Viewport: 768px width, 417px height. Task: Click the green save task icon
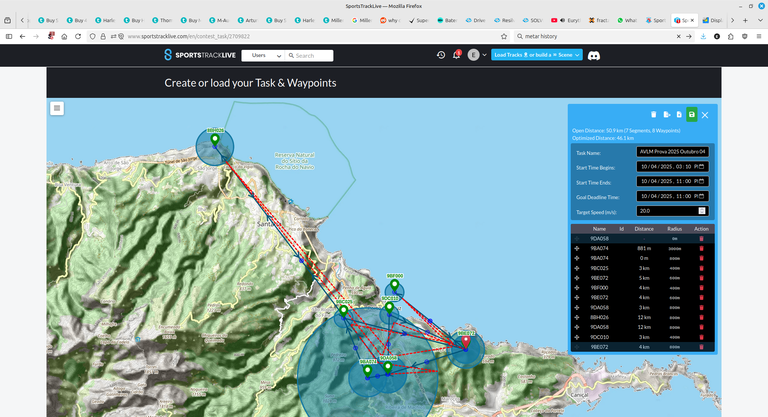click(691, 115)
